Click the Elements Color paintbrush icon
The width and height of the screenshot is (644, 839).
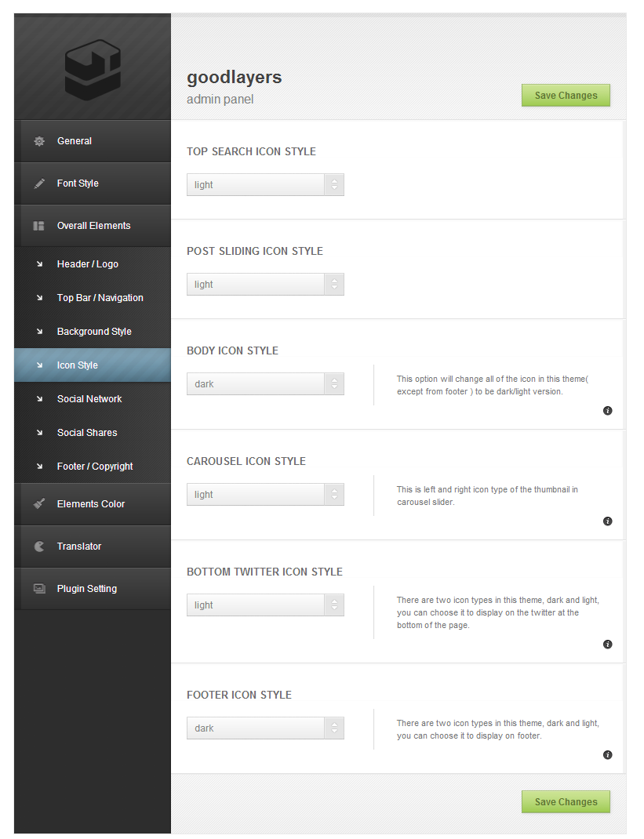(x=39, y=504)
